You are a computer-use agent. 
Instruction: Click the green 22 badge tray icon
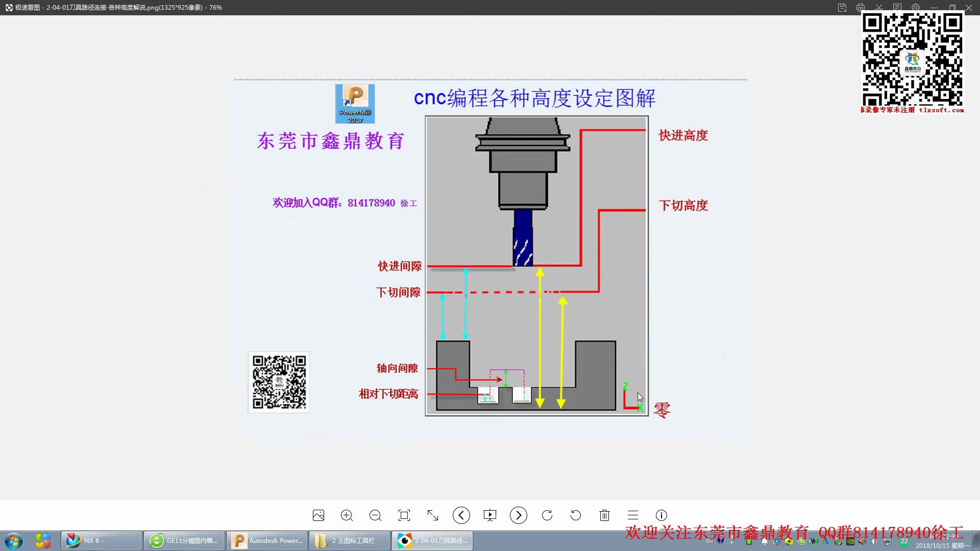pos(904,541)
